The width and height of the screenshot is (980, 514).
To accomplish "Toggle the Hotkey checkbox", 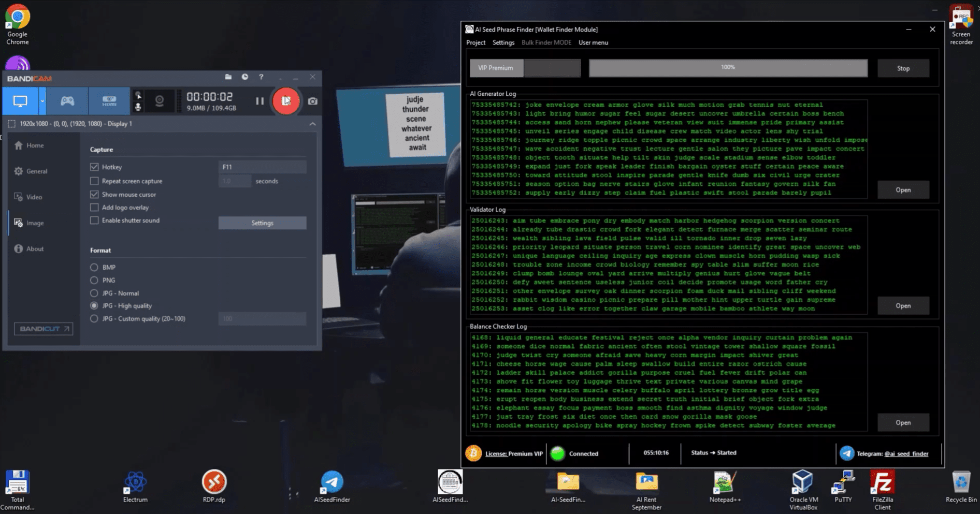I will coord(94,167).
